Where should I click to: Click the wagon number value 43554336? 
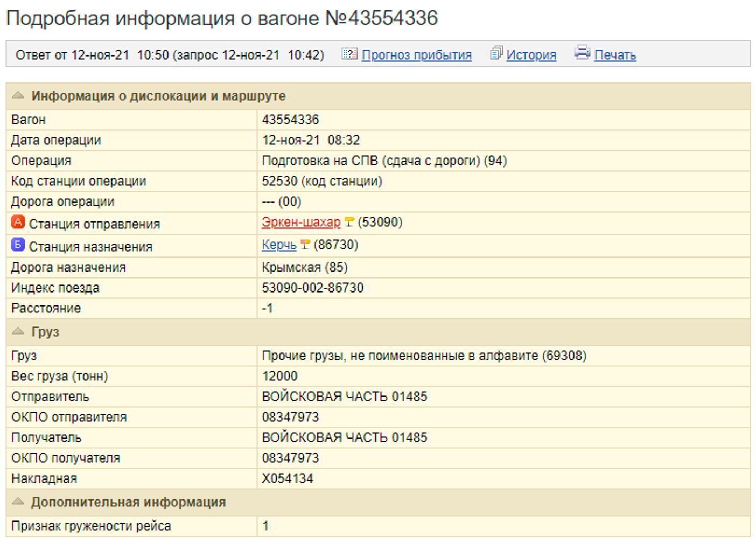coord(290,120)
